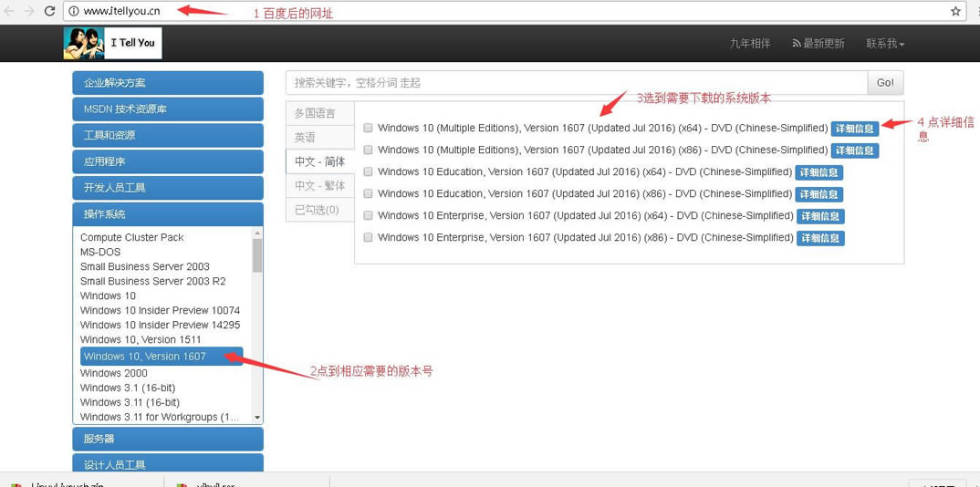Viewport: 980px width, 487px height.
Task: Check Windows 10 Enterprise x86 checkbox
Action: (368, 237)
